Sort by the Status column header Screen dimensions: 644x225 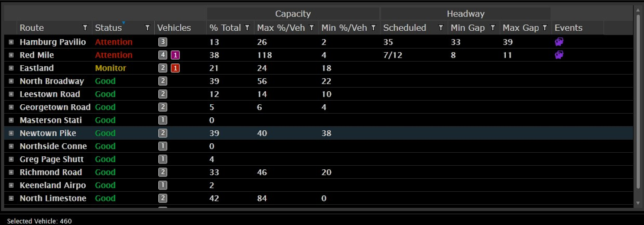click(109, 28)
